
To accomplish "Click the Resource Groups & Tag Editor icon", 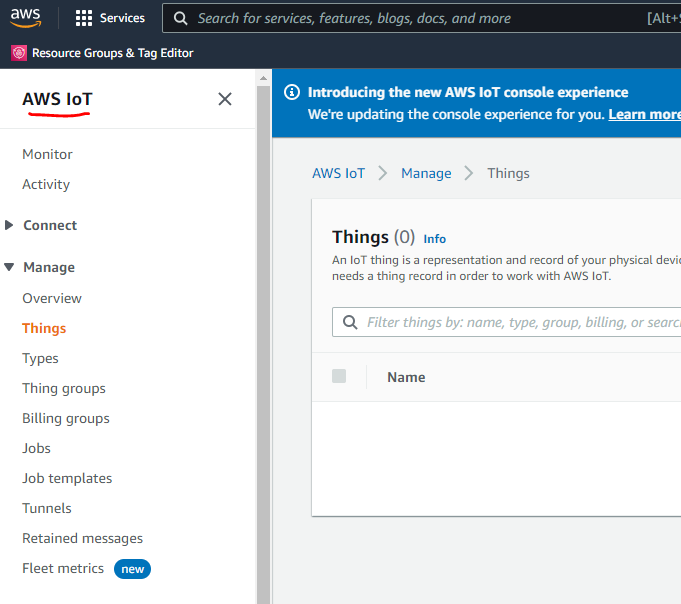I will (x=19, y=53).
